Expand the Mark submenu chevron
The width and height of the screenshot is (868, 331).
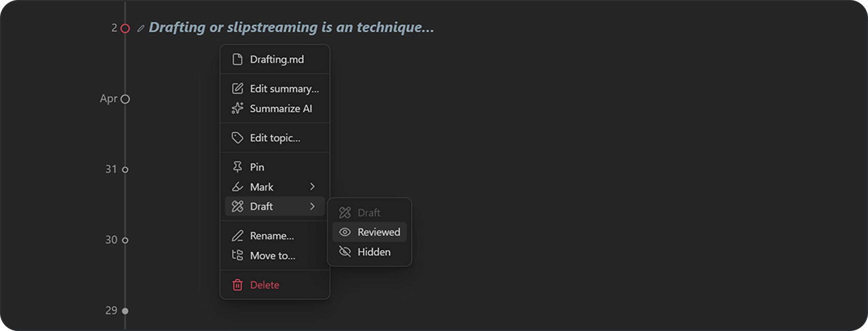pyautogui.click(x=312, y=187)
